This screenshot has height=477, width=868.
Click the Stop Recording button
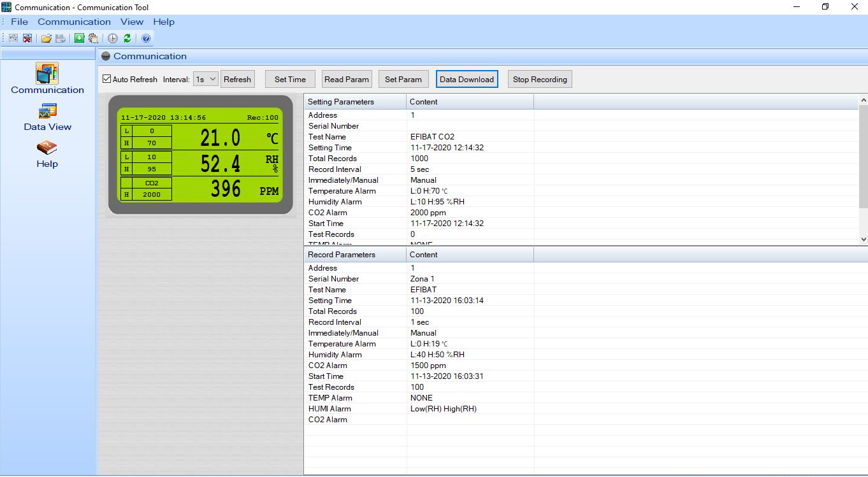point(540,79)
